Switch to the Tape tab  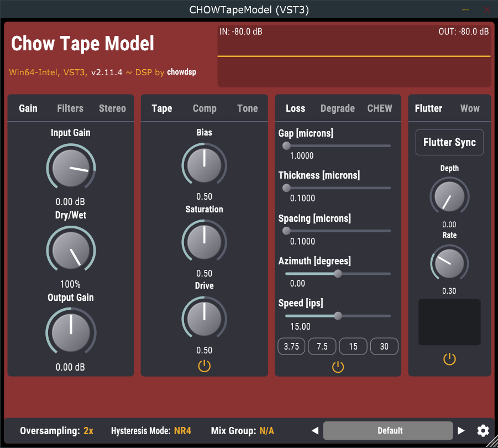click(162, 108)
